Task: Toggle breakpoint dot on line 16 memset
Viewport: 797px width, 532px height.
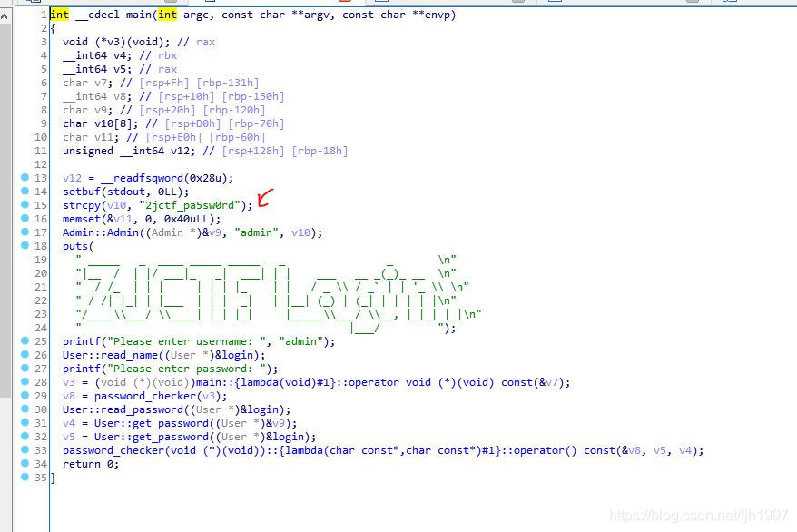Action: (25, 219)
